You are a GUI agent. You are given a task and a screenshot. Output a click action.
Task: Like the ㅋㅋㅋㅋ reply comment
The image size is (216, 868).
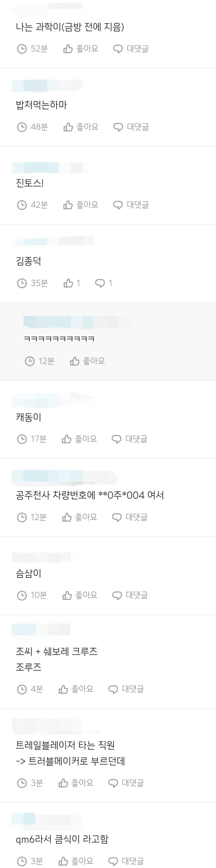pyautogui.click(x=88, y=361)
